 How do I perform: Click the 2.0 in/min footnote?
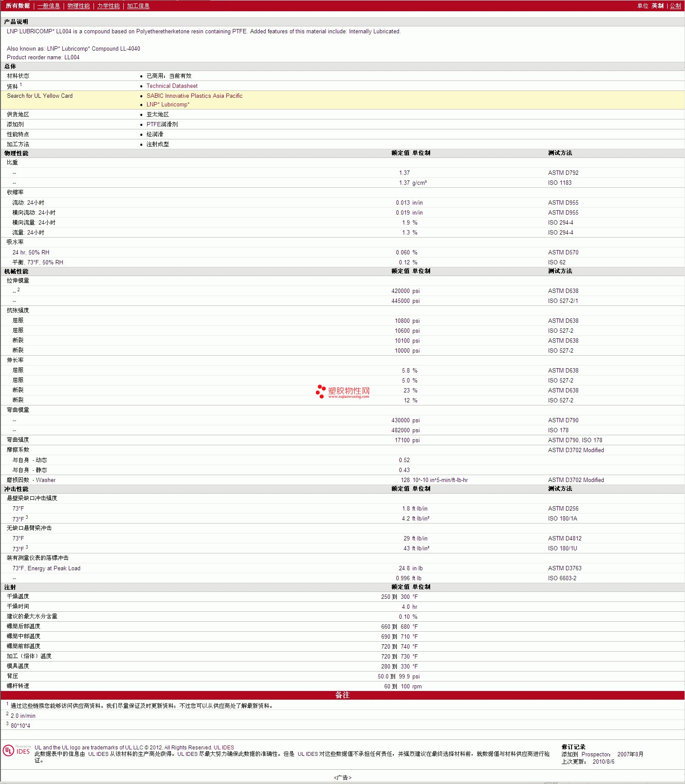23,716
